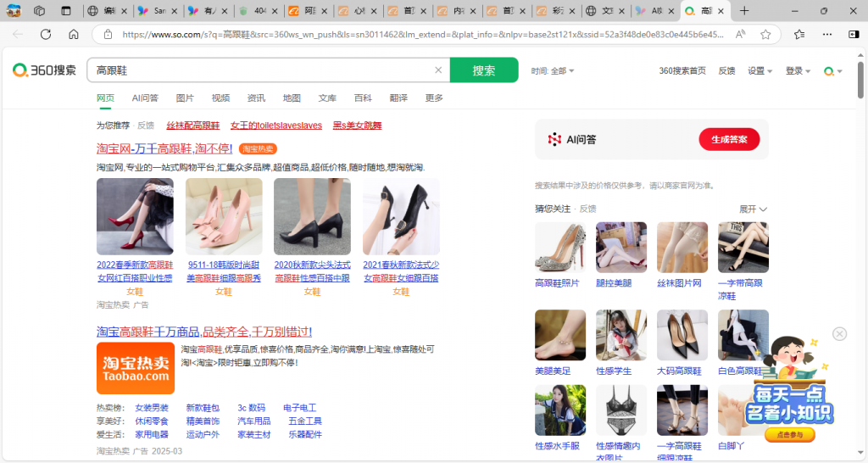Switch to the 图片 tab
This screenshot has height=463, width=868.
coord(185,98)
